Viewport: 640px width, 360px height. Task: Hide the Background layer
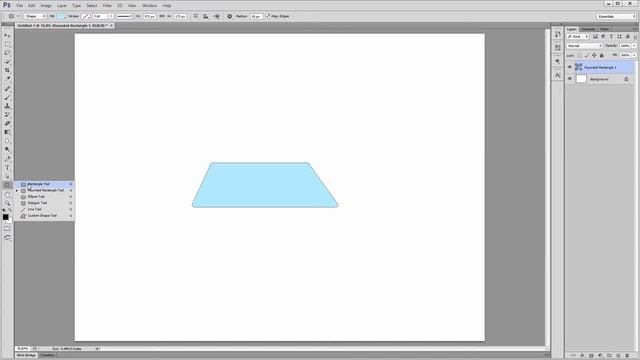[570, 79]
